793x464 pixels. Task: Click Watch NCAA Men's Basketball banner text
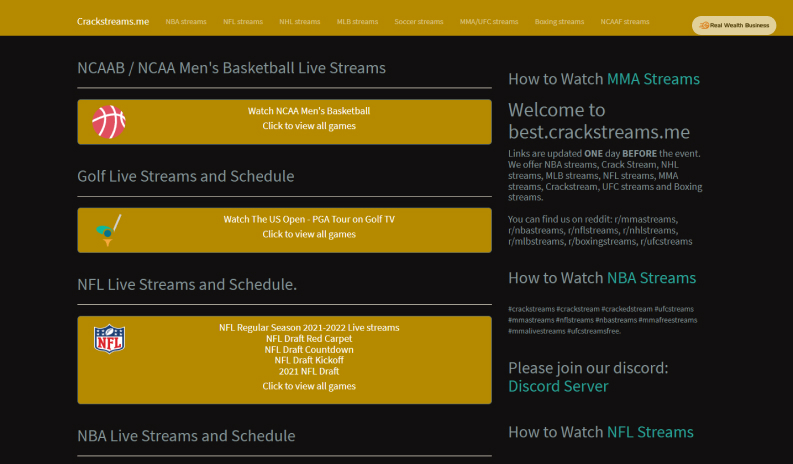click(309, 111)
